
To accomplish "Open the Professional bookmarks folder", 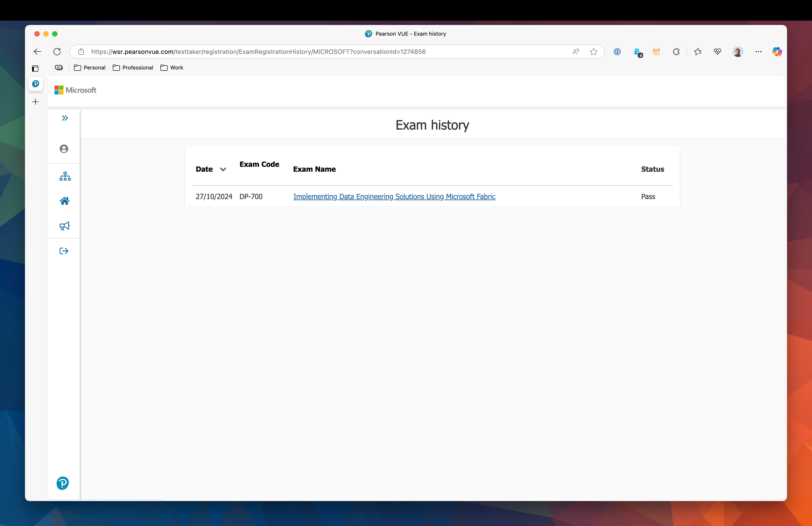I will [133, 67].
